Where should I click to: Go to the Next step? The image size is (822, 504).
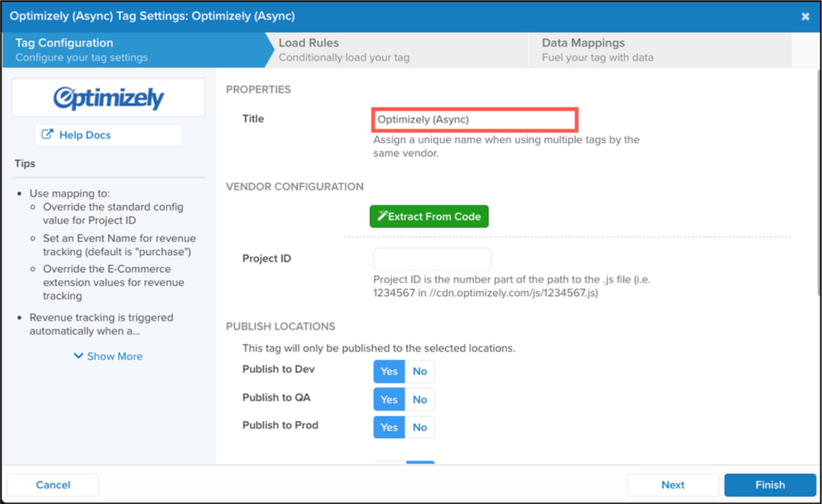coord(673,485)
